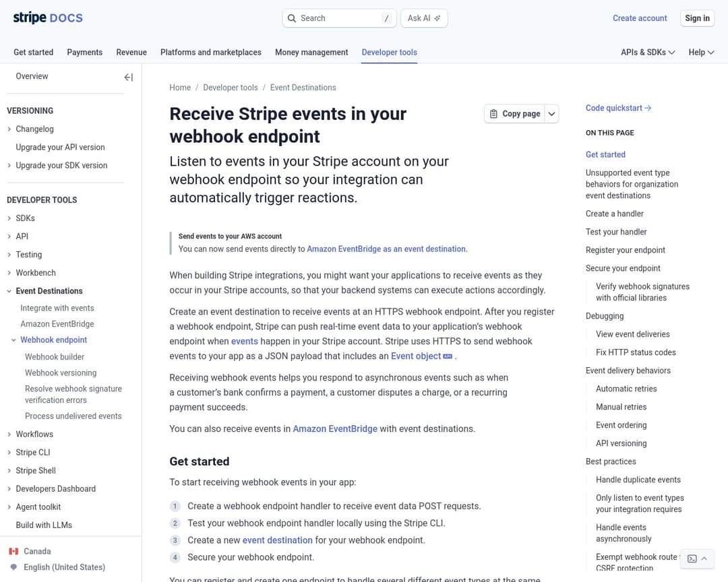Image resolution: width=728 pixels, height=582 pixels.
Task: Click the Stripe Docs logo
Action: tap(48, 18)
